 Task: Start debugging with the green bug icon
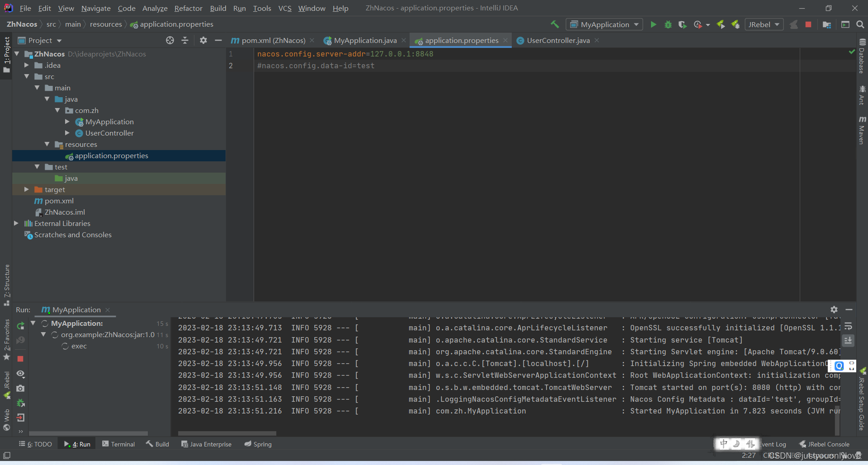coord(668,24)
